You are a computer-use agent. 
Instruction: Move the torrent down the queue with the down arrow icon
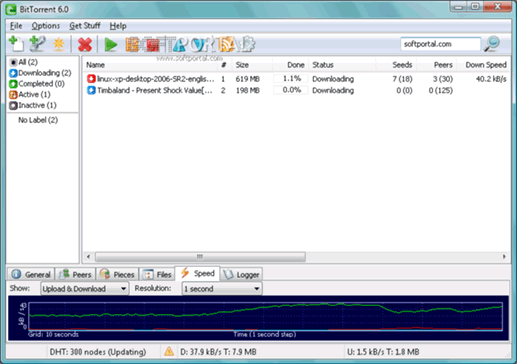click(199, 45)
